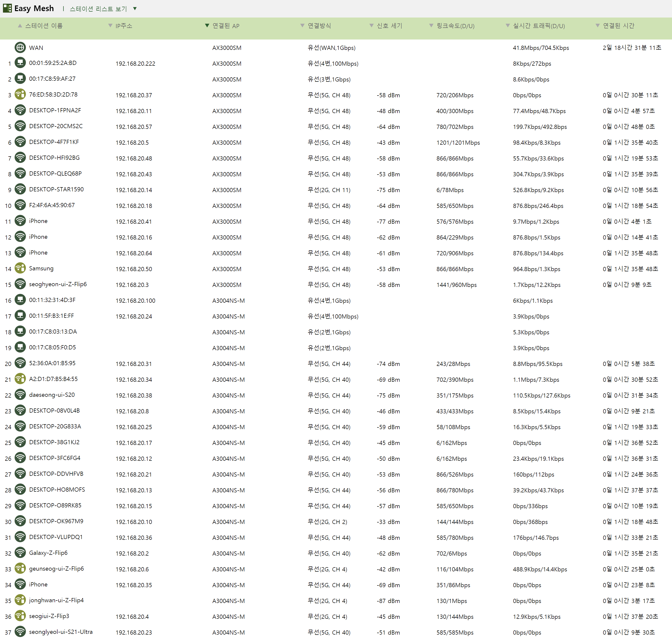This screenshot has height=642, width=672.
Task: Click WiFi icon beside geunseog-ui-Z-Flip6
Action: point(20,568)
